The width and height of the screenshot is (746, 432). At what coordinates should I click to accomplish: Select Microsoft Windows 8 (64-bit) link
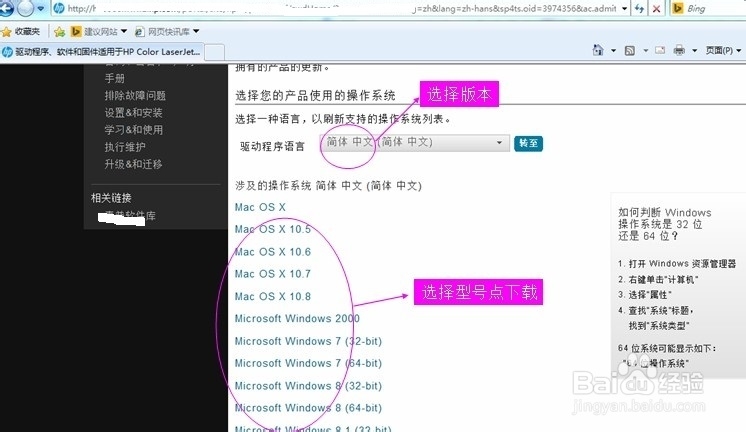308,408
